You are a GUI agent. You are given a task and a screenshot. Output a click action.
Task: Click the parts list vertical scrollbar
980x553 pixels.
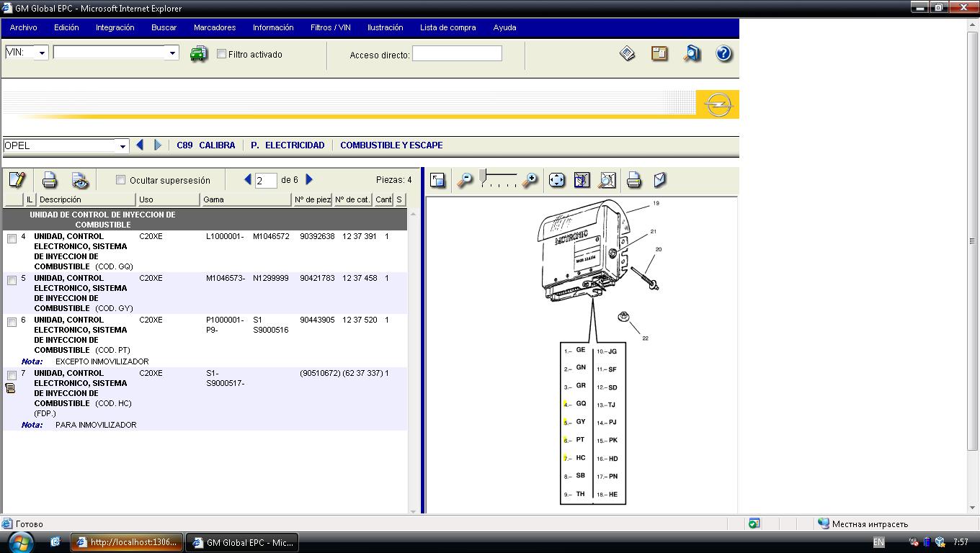[x=413, y=362]
